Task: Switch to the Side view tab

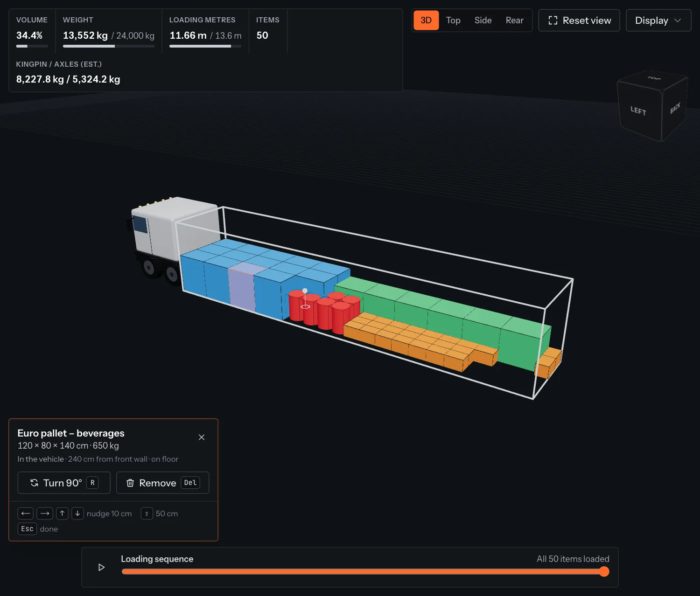Action: (x=483, y=21)
